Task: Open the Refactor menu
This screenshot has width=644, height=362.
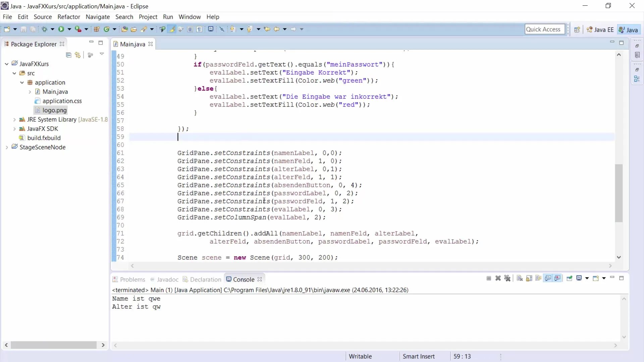Action: (69, 17)
